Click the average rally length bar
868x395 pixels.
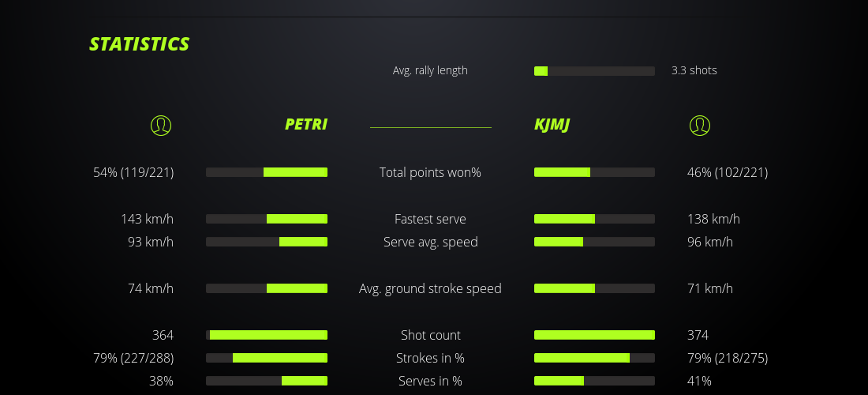click(x=594, y=71)
